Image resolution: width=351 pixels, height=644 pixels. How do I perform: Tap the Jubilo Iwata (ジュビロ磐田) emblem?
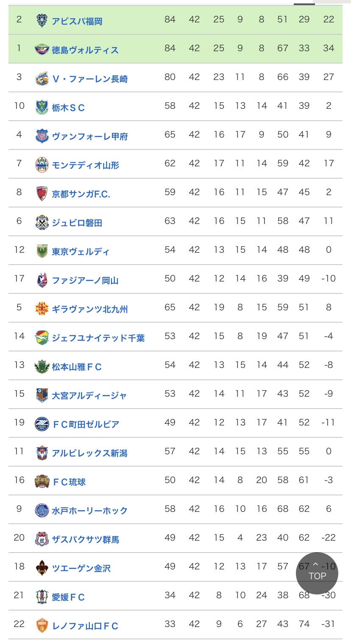pyautogui.click(x=42, y=222)
